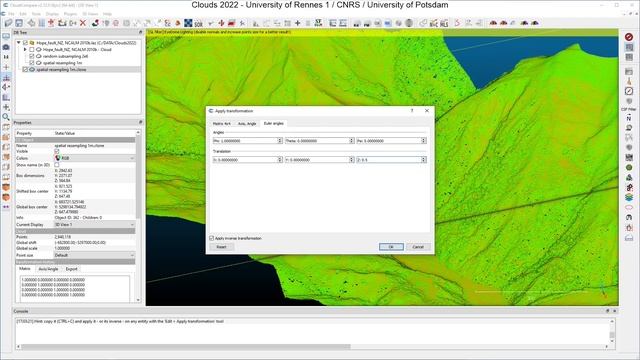Viewport: 640px width, 360px height.
Task: Click the Tz translation input field
Action: (x=389, y=160)
